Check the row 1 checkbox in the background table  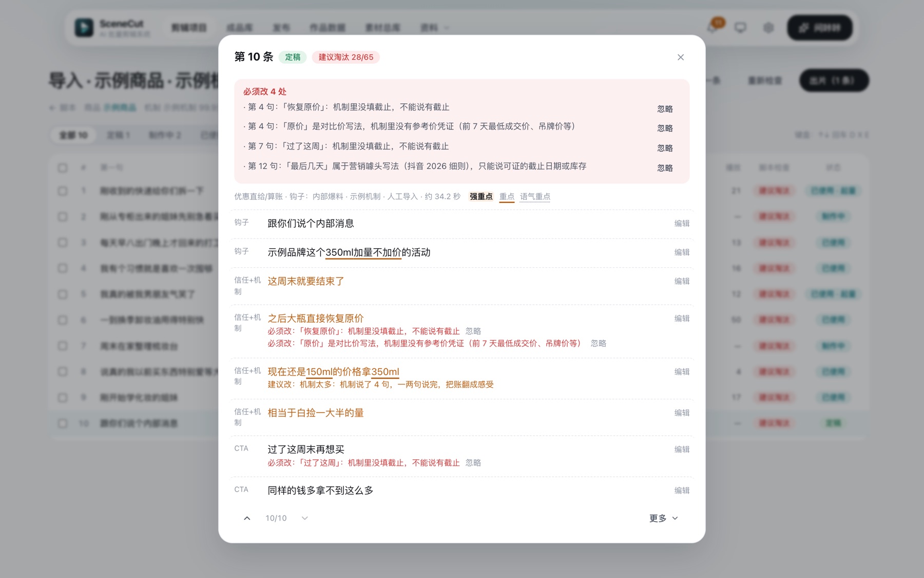(x=63, y=191)
